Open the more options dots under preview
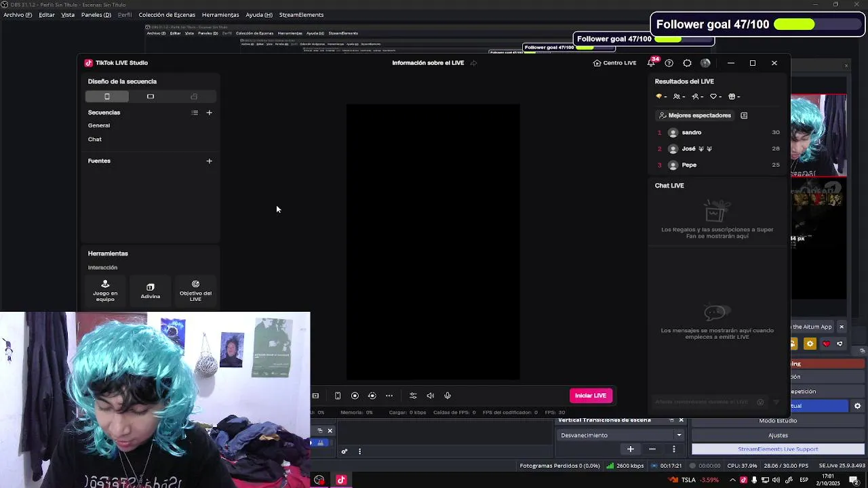Image resolution: width=868 pixels, height=488 pixels. click(389, 396)
